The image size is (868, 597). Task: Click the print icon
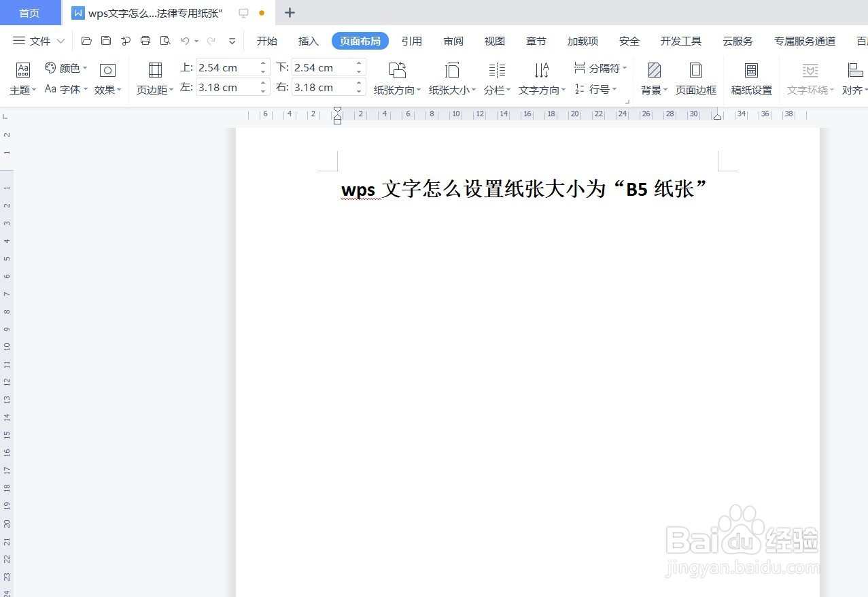[x=145, y=41]
